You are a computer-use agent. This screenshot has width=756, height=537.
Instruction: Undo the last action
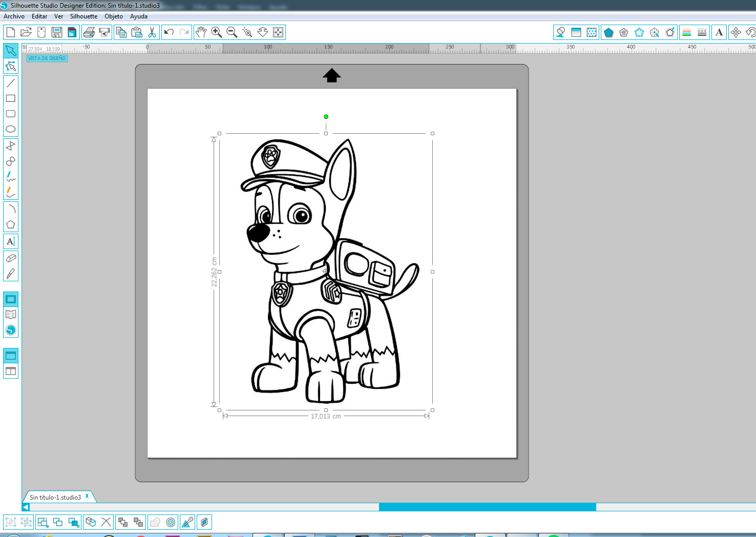tap(169, 32)
